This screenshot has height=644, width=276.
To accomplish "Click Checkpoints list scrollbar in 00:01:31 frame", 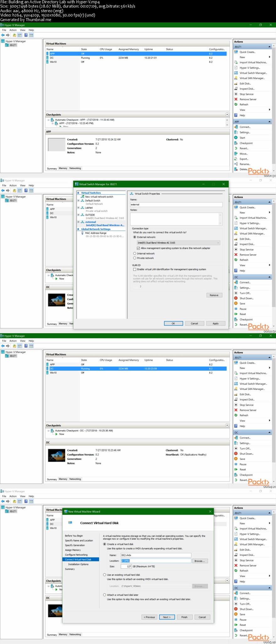I will coord(227,122).
